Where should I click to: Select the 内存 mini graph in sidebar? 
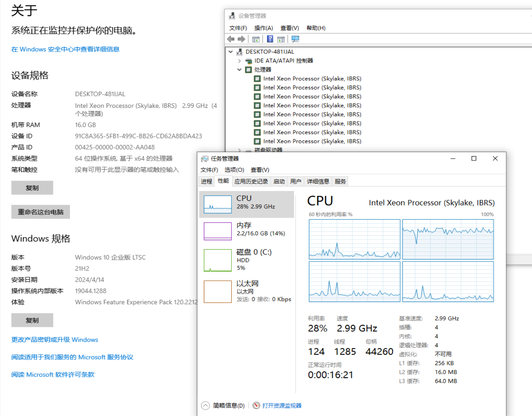[218, 231]
